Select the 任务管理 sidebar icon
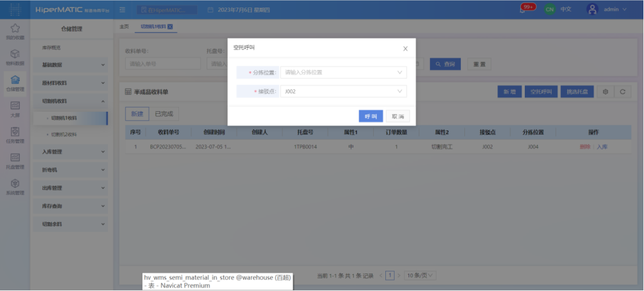The width and height of the screenshot is (644, 291). 15,132
